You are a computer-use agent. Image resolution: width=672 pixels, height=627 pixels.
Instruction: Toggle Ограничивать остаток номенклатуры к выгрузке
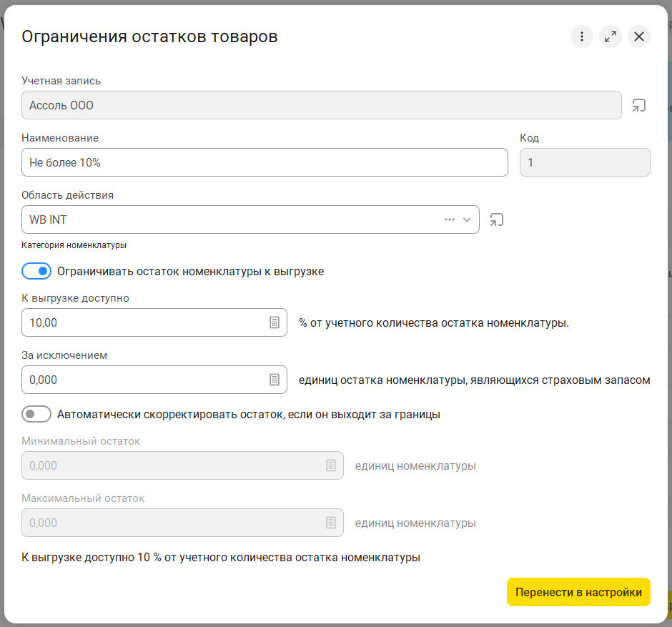click(36, 271)
